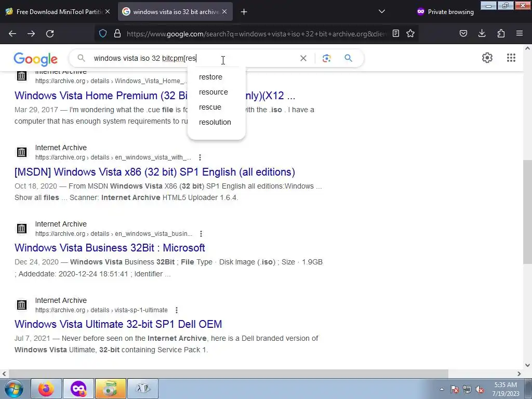Open the Google apps grid
This screenshot has height=399, width=532.
(511, 58)
